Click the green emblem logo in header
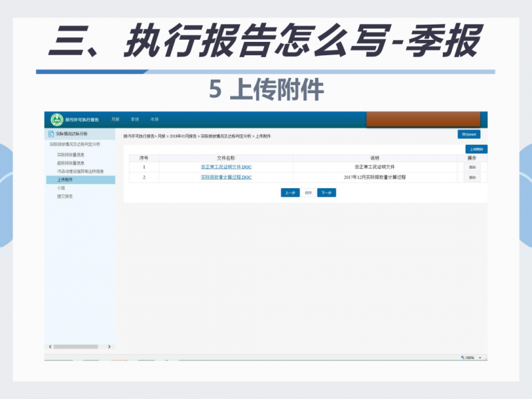Viewport: 532px width, 399px height. coord(57,120)
